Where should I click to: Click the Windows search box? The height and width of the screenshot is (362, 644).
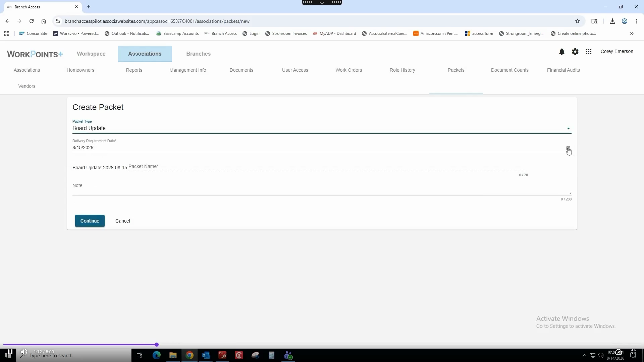(x=74, y=355)
